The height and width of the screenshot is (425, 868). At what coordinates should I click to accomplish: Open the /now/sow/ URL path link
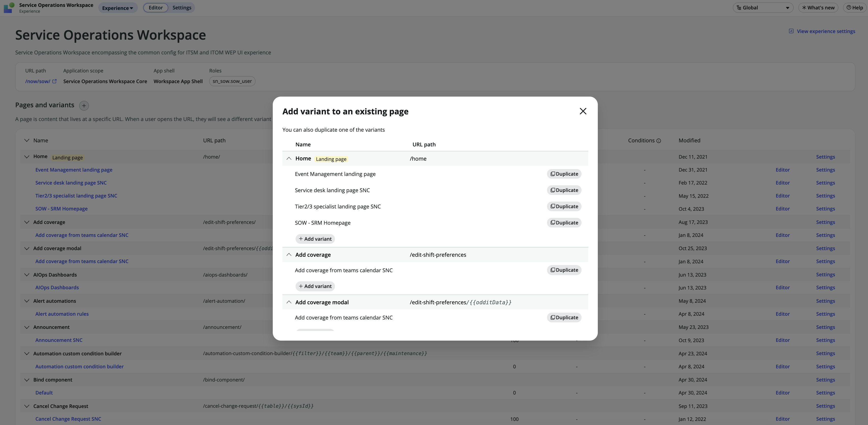(x=38, y=81)
